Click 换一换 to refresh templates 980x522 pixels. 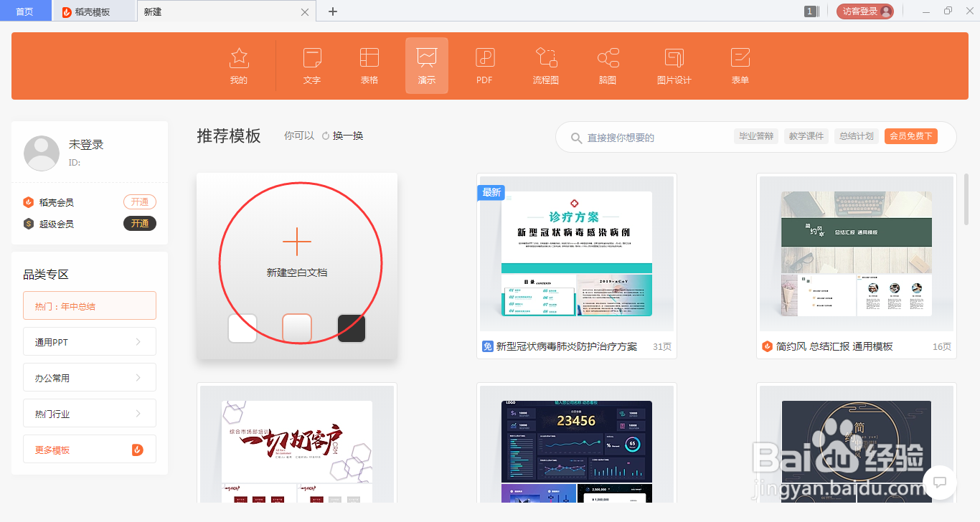[x=348, y=136]
